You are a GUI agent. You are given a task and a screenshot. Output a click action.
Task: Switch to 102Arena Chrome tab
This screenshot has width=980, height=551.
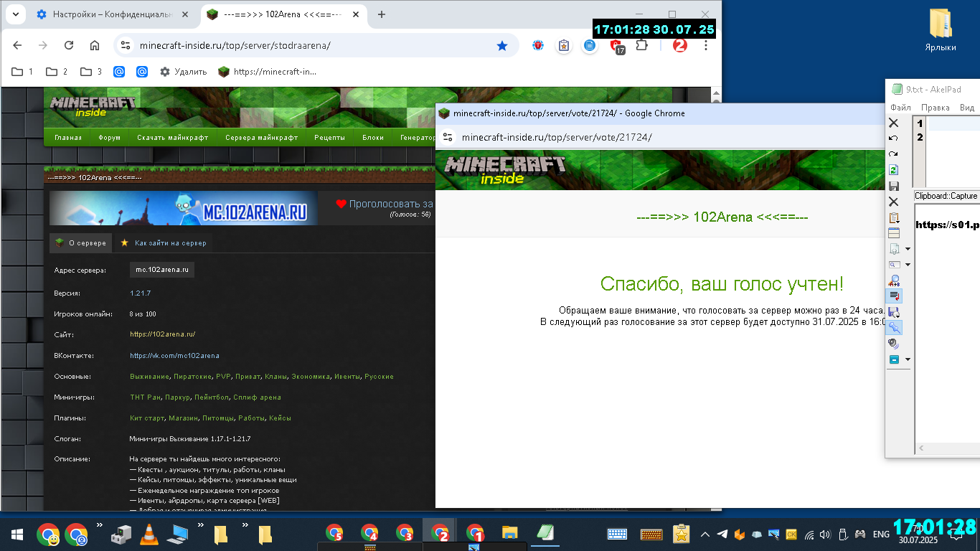(x=285, y=14)
